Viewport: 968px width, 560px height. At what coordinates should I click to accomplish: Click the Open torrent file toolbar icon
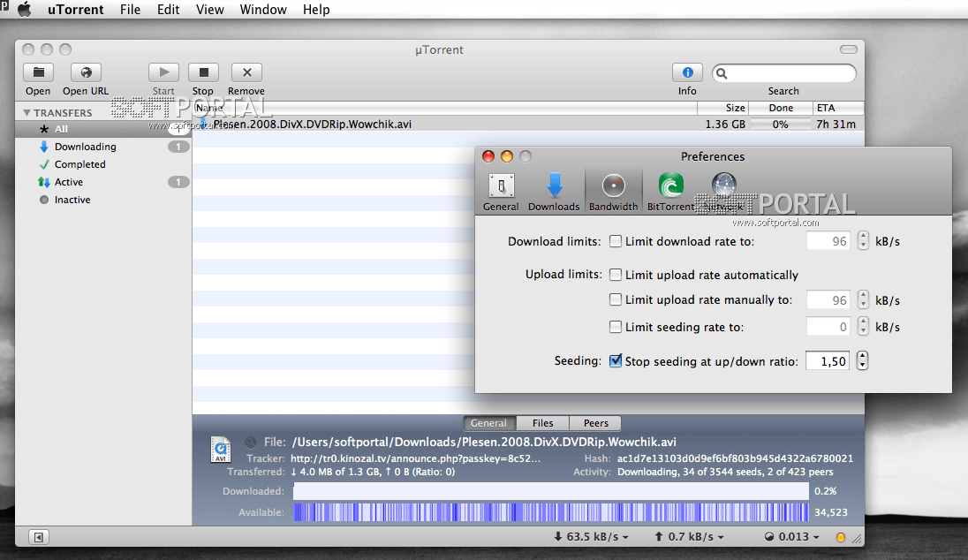pyautogui.click(x=38, y=72)
